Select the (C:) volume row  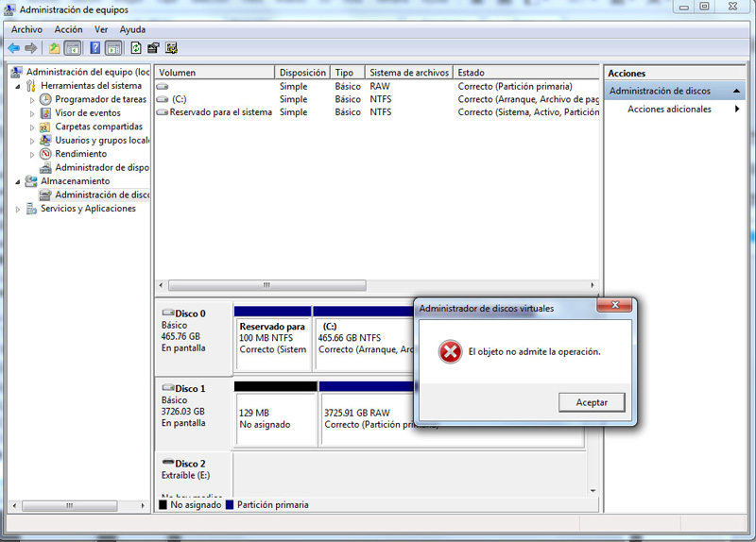(179, 99)
